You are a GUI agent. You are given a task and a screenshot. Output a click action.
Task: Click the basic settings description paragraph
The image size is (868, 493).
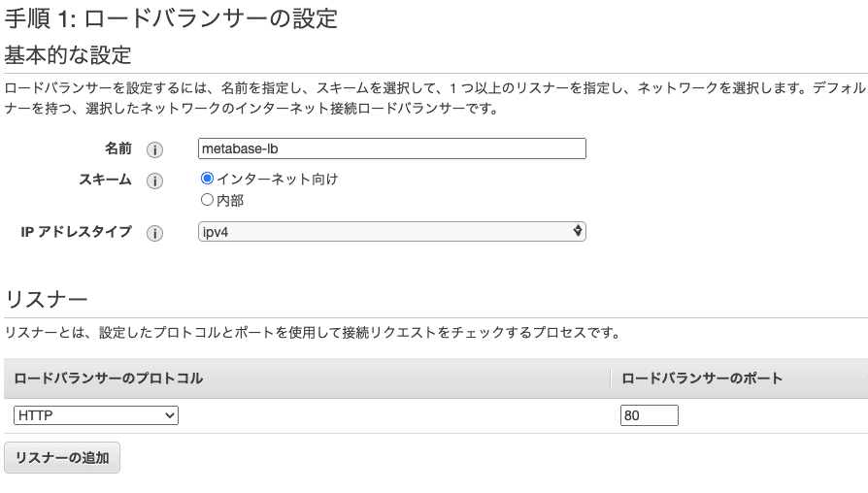(x=436, y=98)
